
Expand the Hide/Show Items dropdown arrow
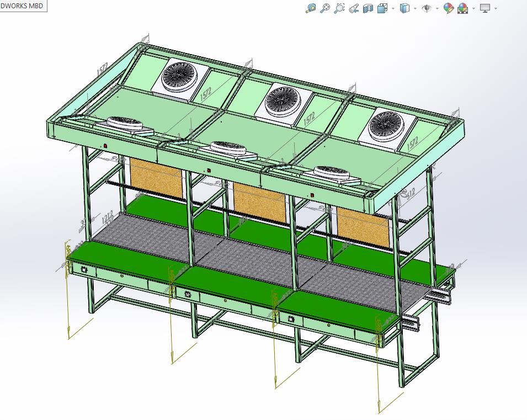tap(437, 8)
